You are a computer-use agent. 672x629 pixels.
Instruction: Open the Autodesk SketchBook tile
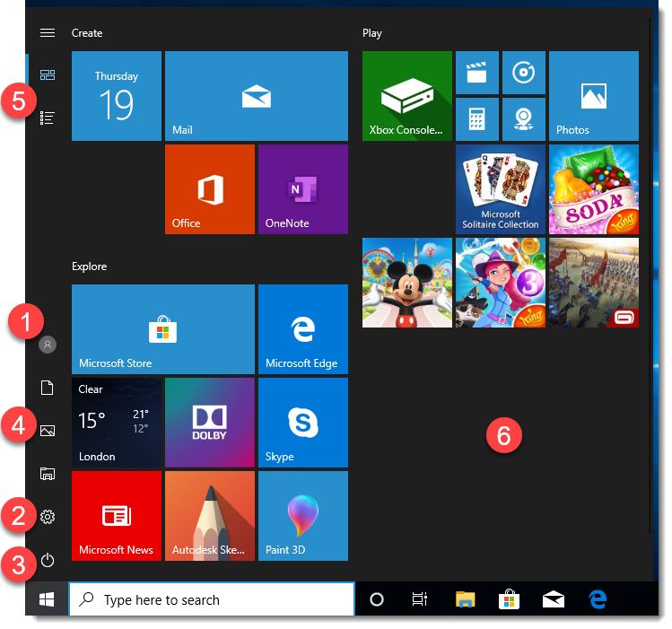[x=210, y=516]
